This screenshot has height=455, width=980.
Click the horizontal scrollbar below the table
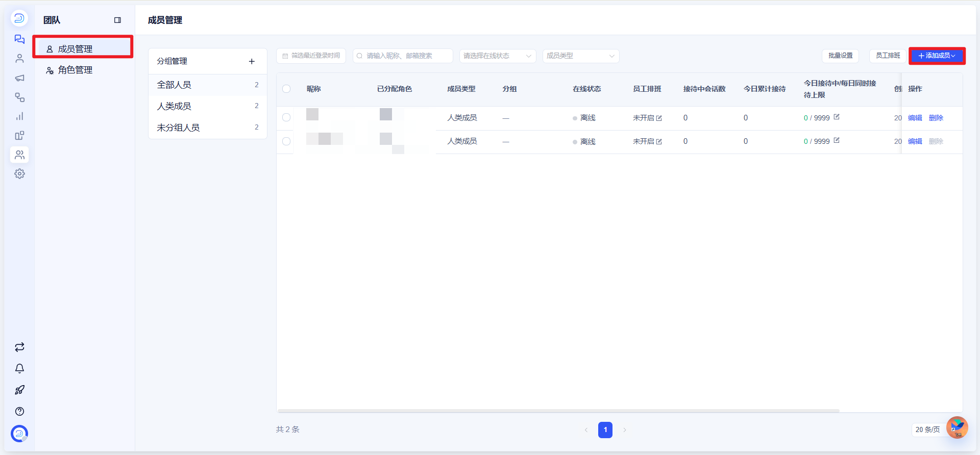(558, 411)
